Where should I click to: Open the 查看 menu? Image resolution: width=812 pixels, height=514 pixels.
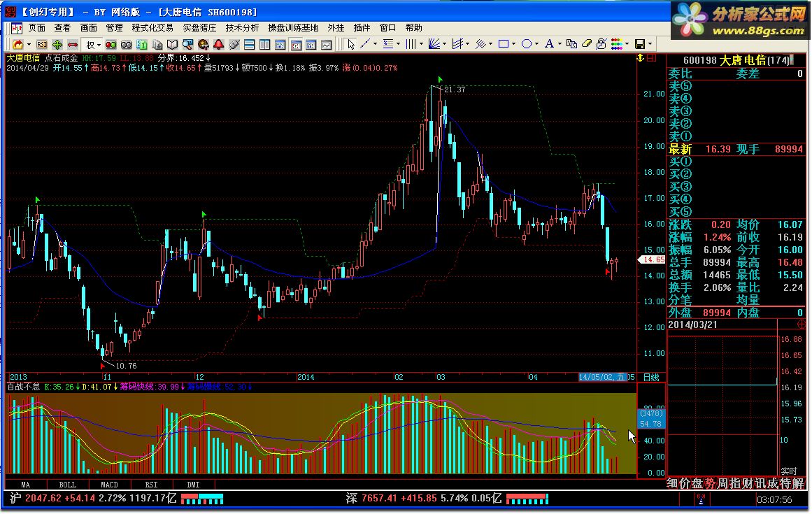63,27
